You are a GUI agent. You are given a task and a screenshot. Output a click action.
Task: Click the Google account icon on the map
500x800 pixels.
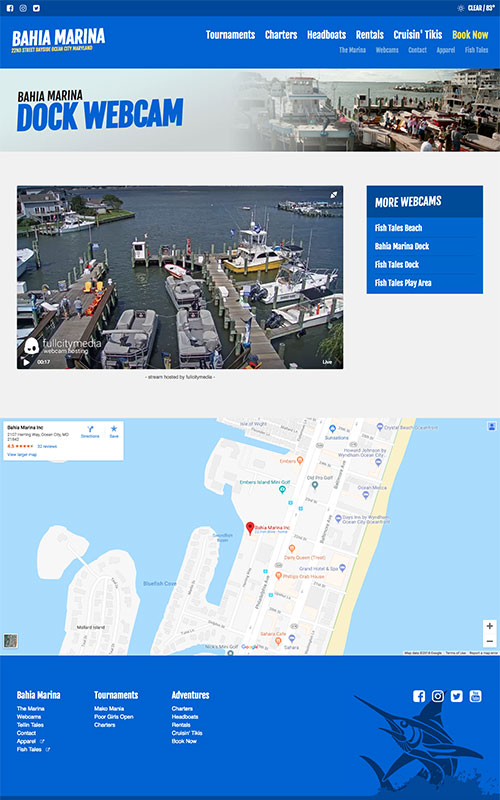(x=492, y=426)
